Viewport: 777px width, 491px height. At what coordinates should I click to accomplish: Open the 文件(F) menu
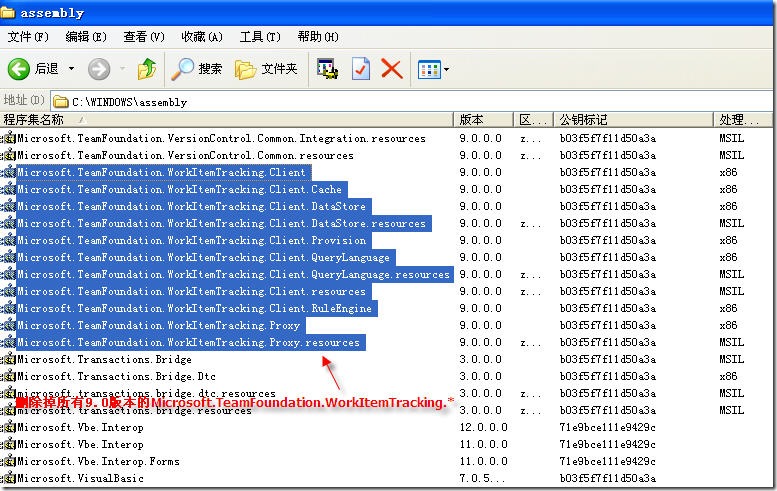28,37
